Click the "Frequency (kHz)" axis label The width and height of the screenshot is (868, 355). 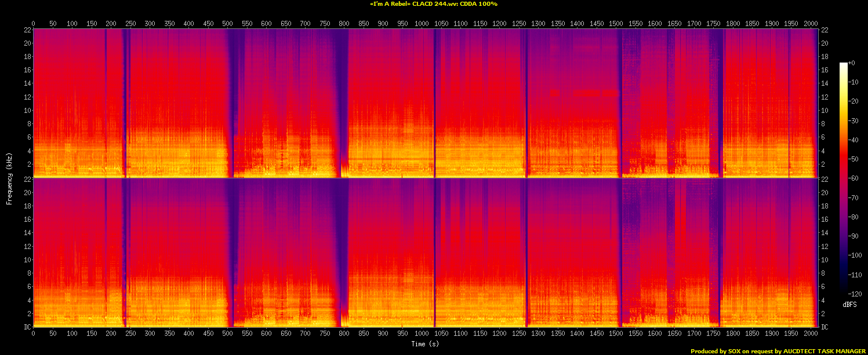[9, 177]
